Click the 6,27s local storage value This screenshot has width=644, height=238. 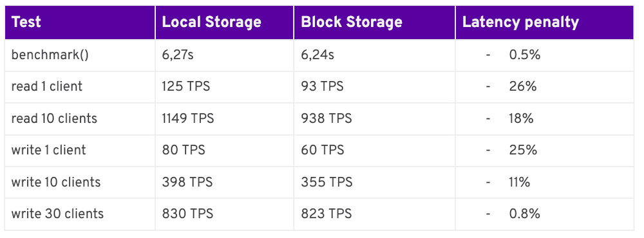point(178,55)
